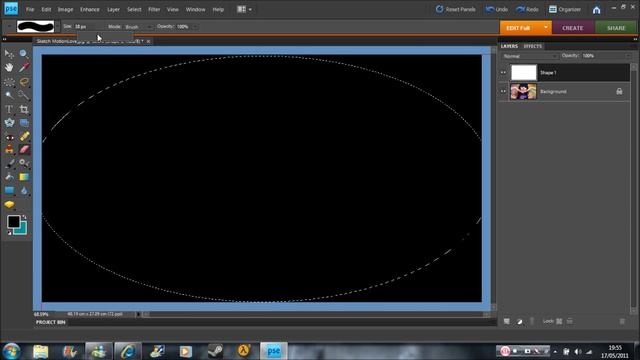Select the Quick Selection tool
Screen dimensions: 640x360
click(x=24, y=95)
